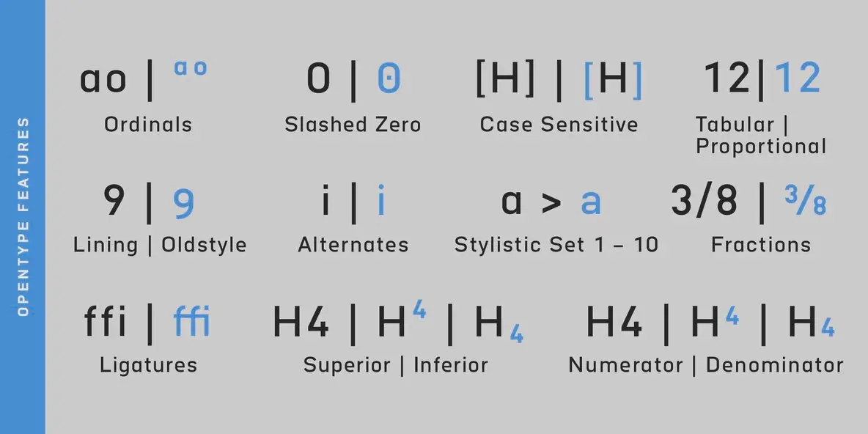Click the blue superscript ordinals sample
Image resolution: width=868 pixels, height=434 pixels.
[191, 68]
